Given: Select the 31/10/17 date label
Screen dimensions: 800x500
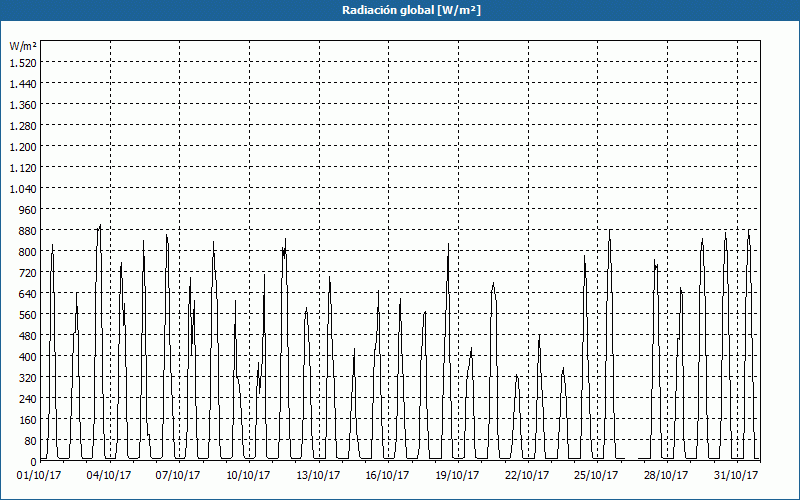Looking at the screenshot, I should tap(736, 476).
